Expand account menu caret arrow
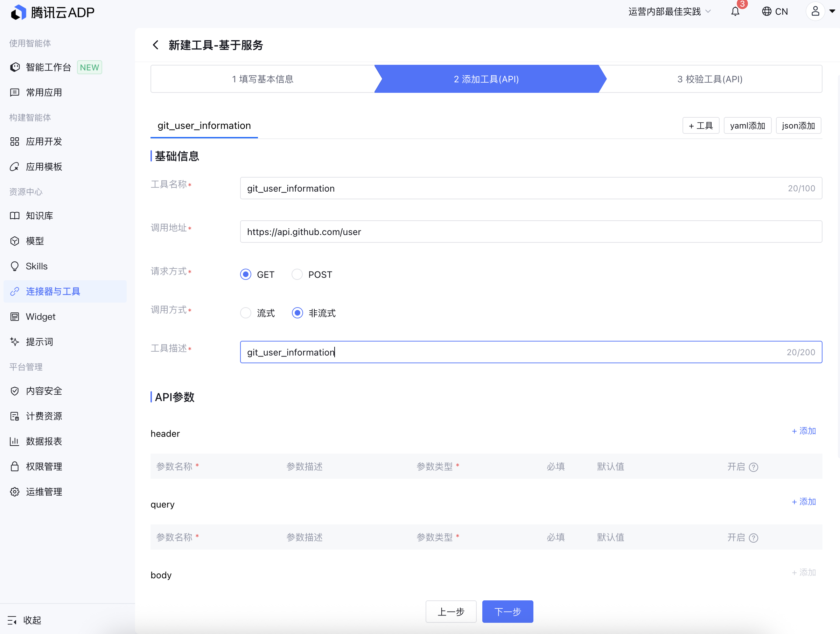The image size is (840, 634). (832, 12)
